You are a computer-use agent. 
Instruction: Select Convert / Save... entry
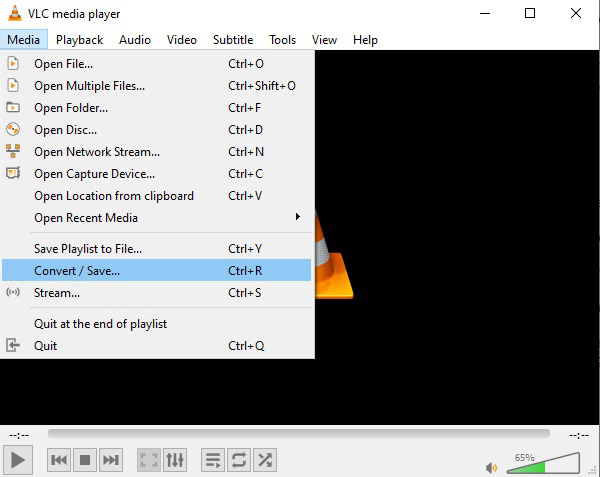click(156, 270)
